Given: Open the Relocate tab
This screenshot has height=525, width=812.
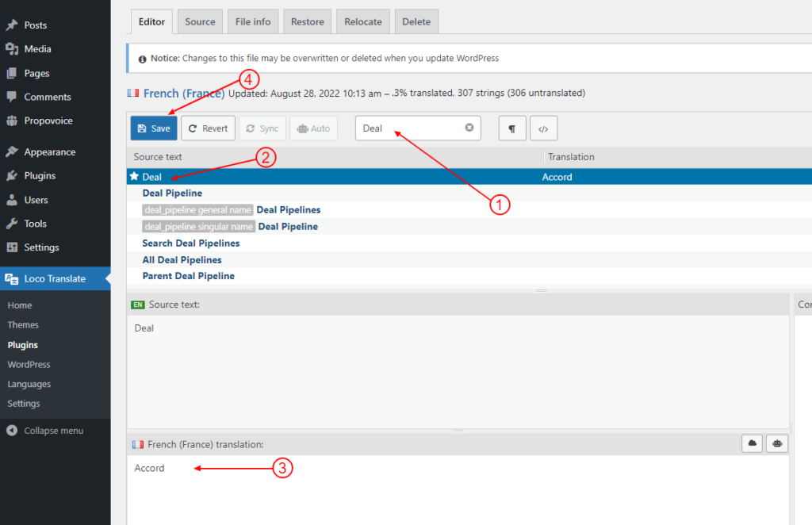Looking at the screenshot, I should 363,21.
